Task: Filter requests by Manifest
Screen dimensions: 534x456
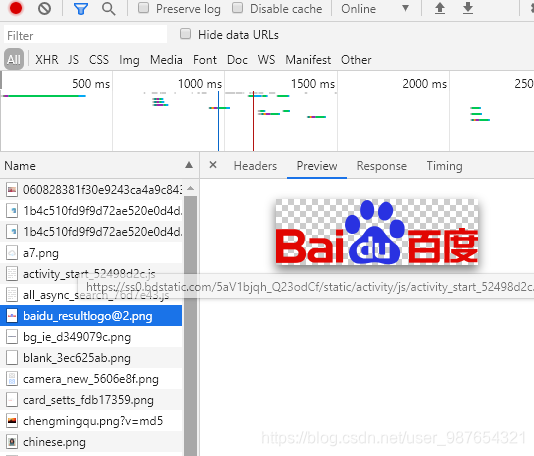Action: [308, 60]
